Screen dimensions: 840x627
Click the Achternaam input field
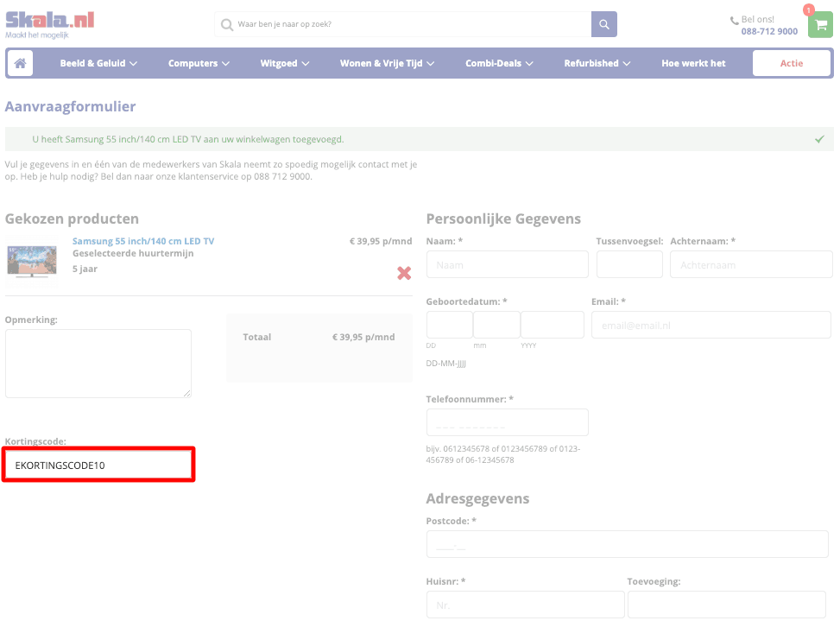(751, 265)
